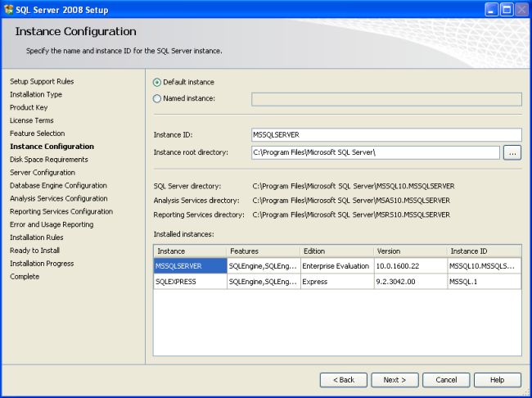This screenshot has height=398, width=532.
Task: Click the Named instance text field
Action: coord(386,99)
